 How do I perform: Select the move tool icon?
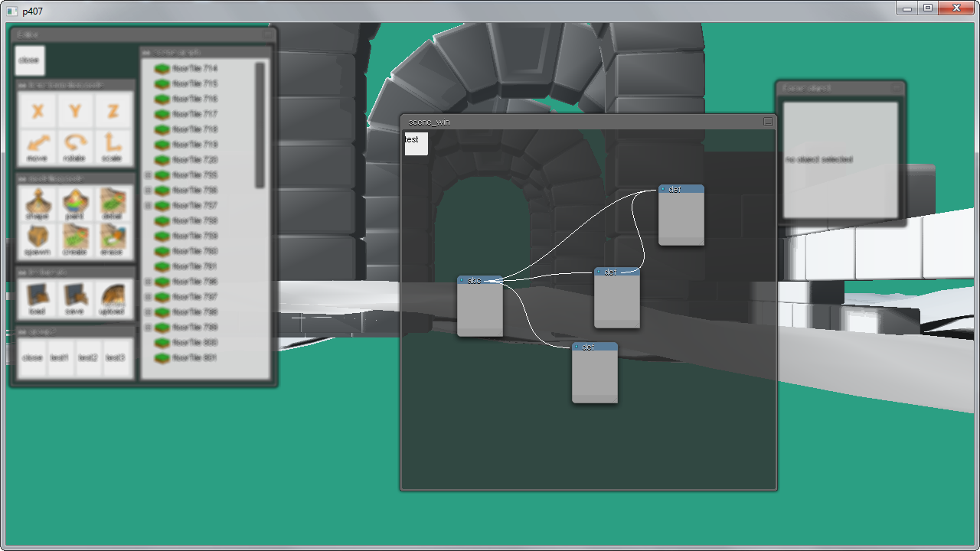point(37,145)
